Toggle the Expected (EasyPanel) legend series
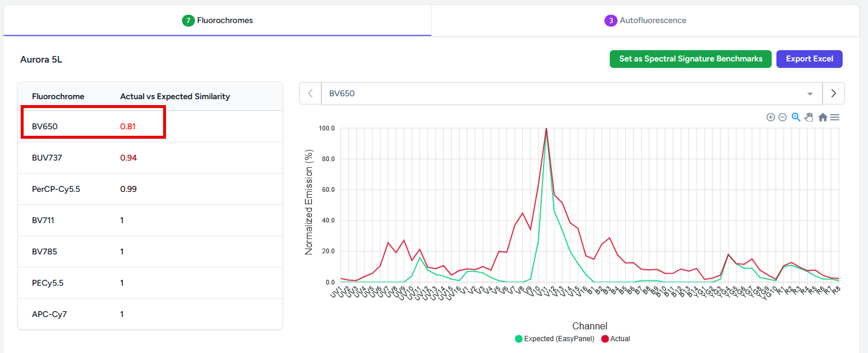868x353 pixels. (x=554, y=339)
